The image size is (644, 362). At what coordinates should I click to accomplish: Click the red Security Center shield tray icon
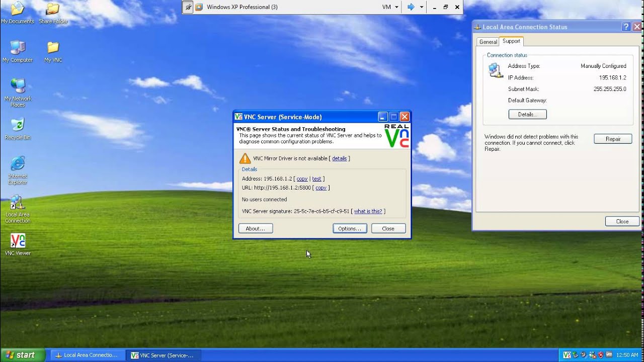[600, 355]
